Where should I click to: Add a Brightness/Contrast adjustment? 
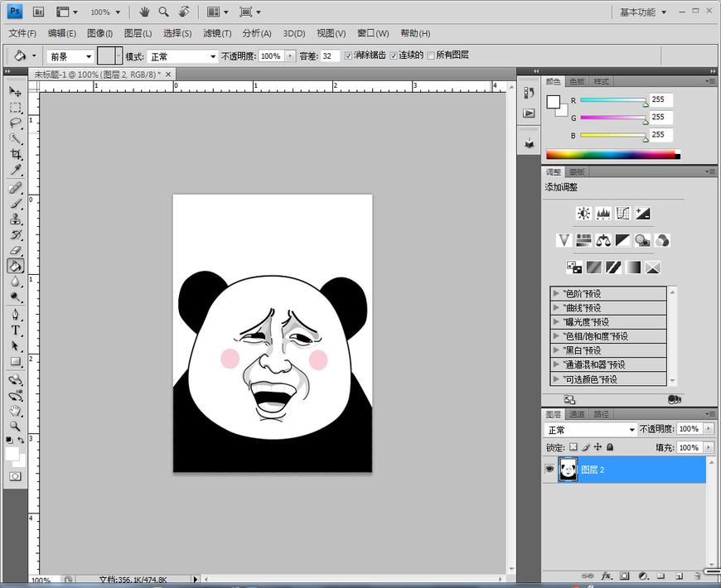pyautogui.click(x=584, y=214)
